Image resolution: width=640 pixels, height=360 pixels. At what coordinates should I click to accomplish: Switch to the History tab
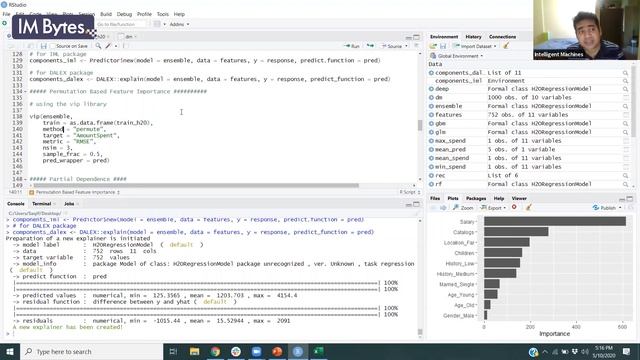click(473, 37)
